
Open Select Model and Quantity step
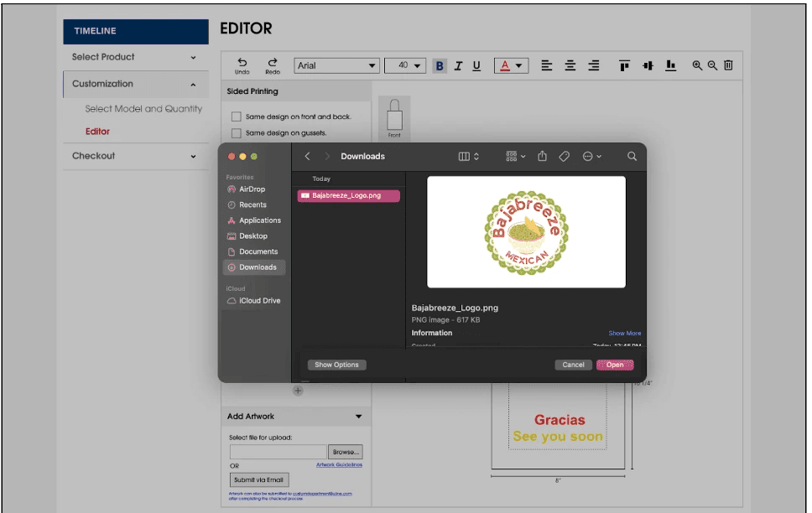143,109
